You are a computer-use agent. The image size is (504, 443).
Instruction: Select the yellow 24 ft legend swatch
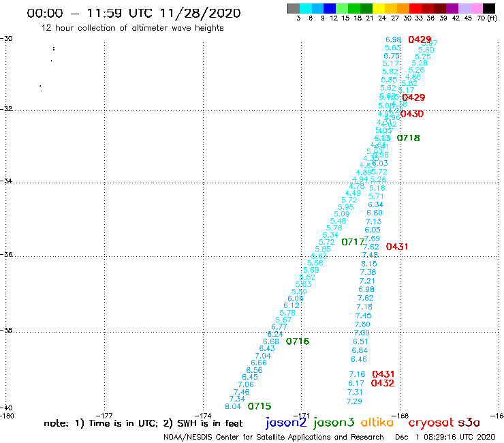(379, 8)
